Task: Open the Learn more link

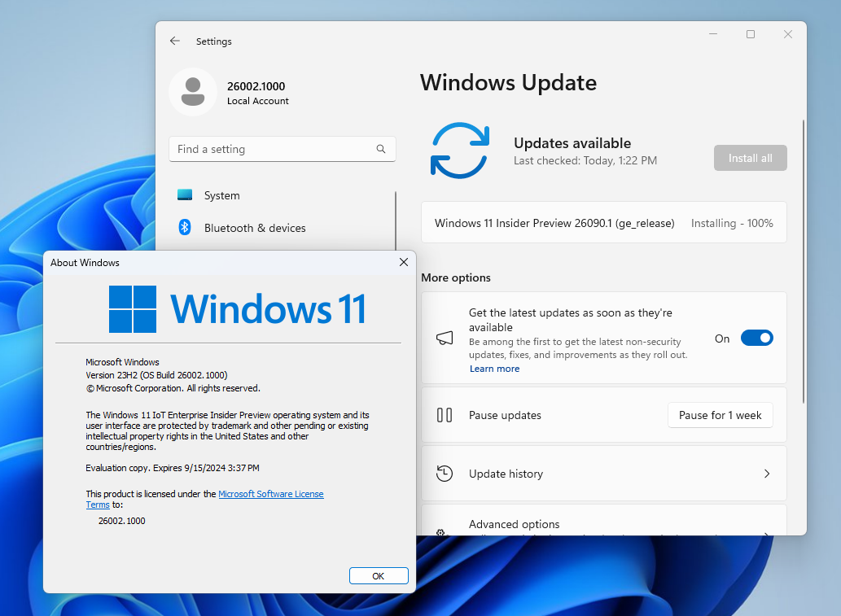Action: [x=494, y=369]
